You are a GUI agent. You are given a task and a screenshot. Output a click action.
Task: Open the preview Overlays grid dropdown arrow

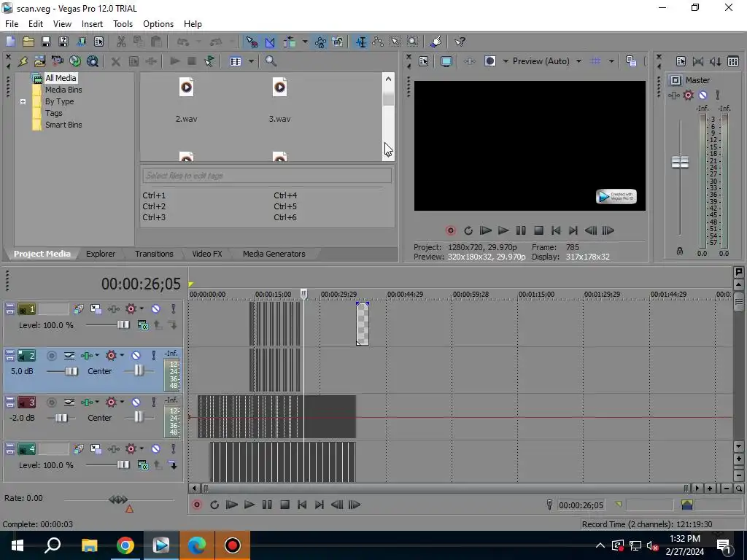coord(611,61)
